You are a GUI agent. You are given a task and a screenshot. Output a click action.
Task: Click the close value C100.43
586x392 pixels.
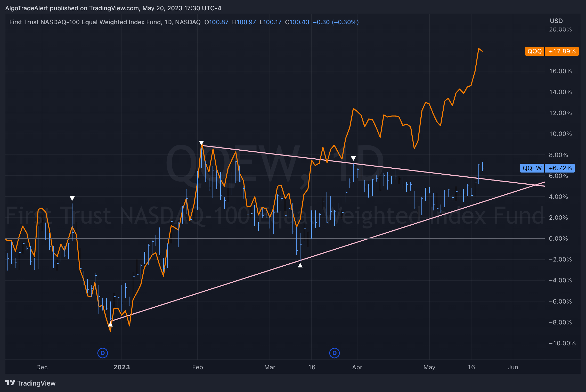point(297,22)
